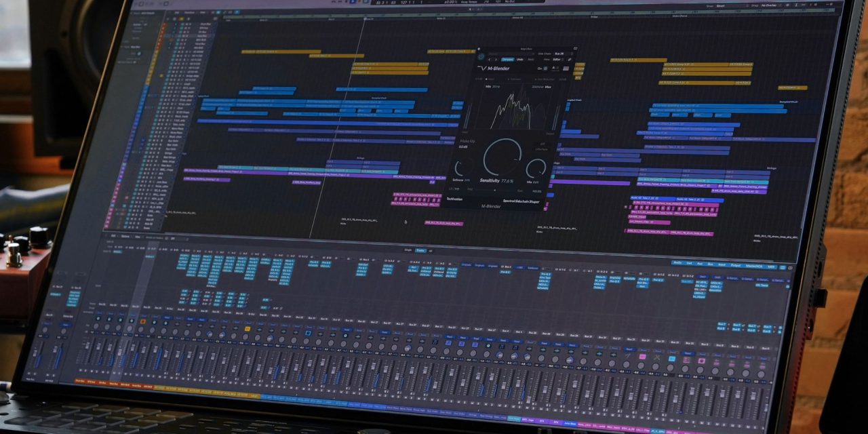Show Inst channels in mixer filter
The image size is (868, 434).
click(689, 263)
